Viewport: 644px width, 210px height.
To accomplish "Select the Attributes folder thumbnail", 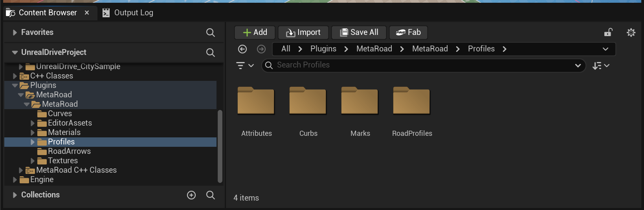I will click(x=256, y=100).
